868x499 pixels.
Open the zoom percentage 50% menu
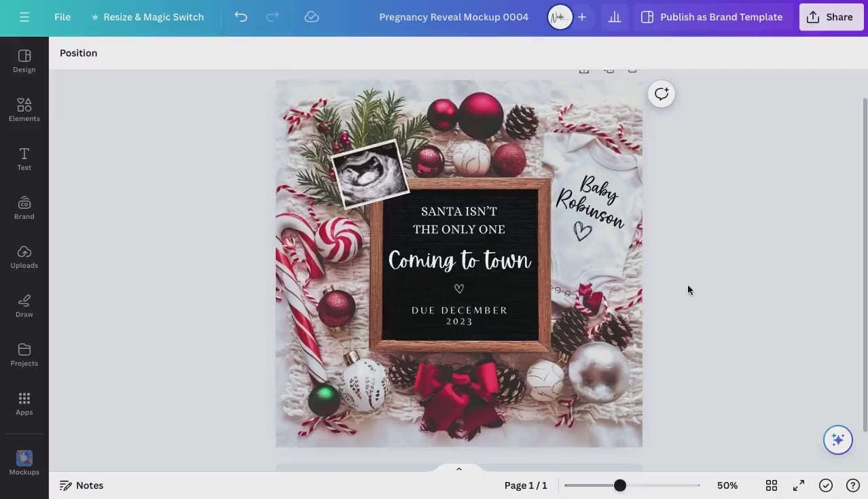pos(727,485)
